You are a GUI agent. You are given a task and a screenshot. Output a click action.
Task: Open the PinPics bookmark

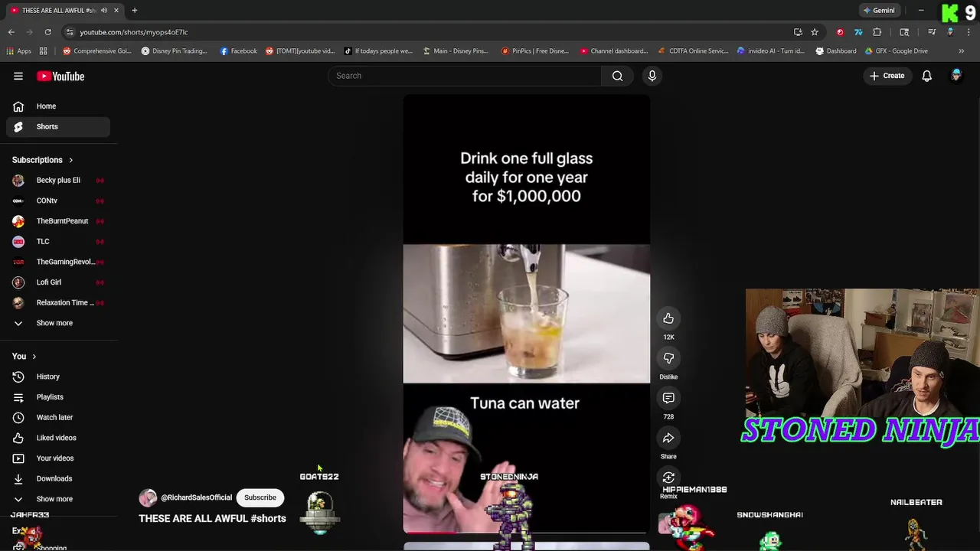click(534, 51)
